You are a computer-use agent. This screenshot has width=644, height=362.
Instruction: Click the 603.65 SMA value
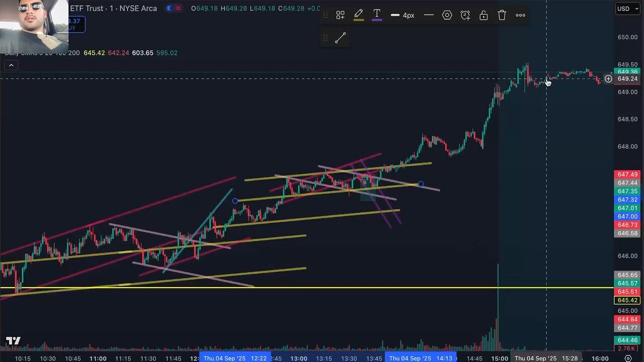[x=142, y=53]
